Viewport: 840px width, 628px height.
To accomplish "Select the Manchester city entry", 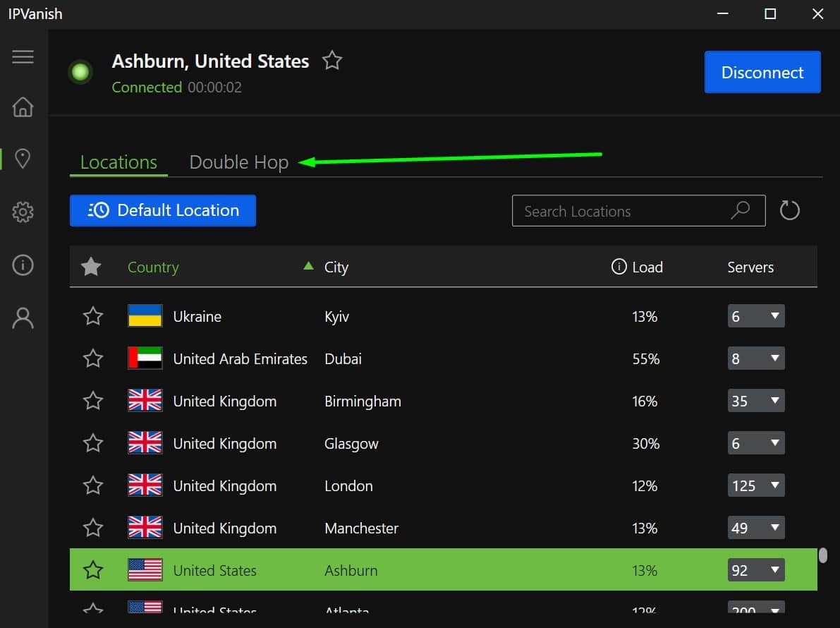I will pyautogui.click(x=362, y=528).
